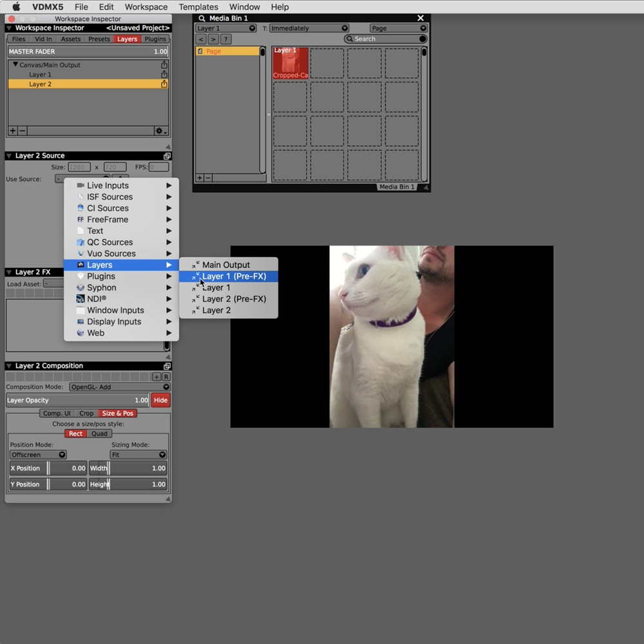Click the R button in Layer 2 Composition
Image resolution: width=644 pixels, height=644 pixels.
click(166, 377)
